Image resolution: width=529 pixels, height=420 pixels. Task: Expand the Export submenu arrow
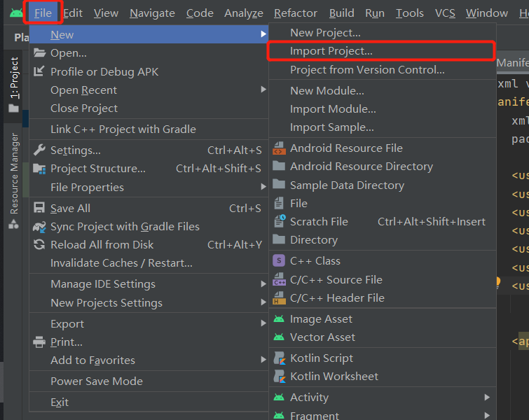point(263,323)
